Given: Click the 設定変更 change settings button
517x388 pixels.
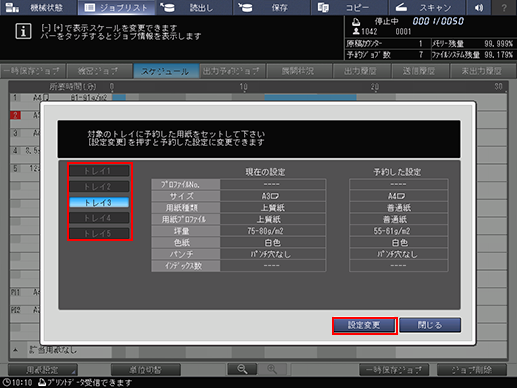Looking at the screenshot, I should pyautogui.click(x=364, y=325).
